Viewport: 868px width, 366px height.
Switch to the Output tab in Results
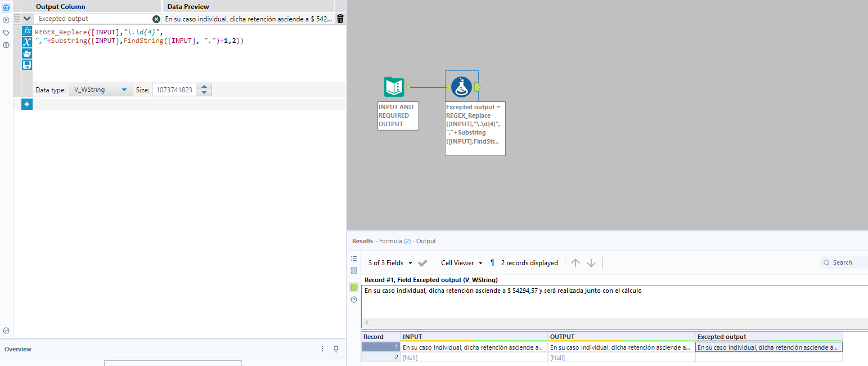[x=426, y=241]
